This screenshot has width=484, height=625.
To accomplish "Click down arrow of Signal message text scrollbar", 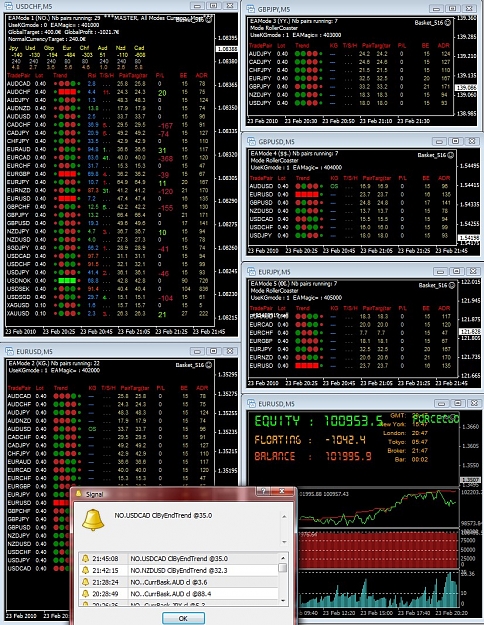I will (284, 542).
